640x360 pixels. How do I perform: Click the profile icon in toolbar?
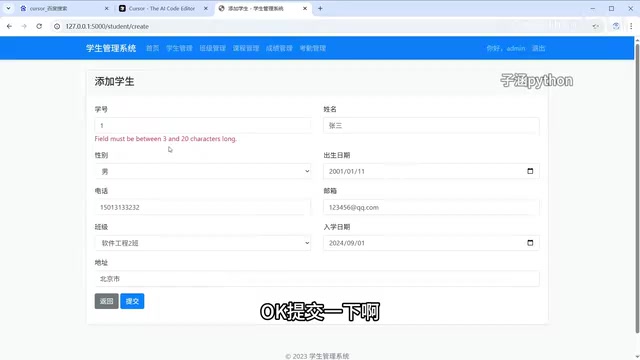(616, 26)
